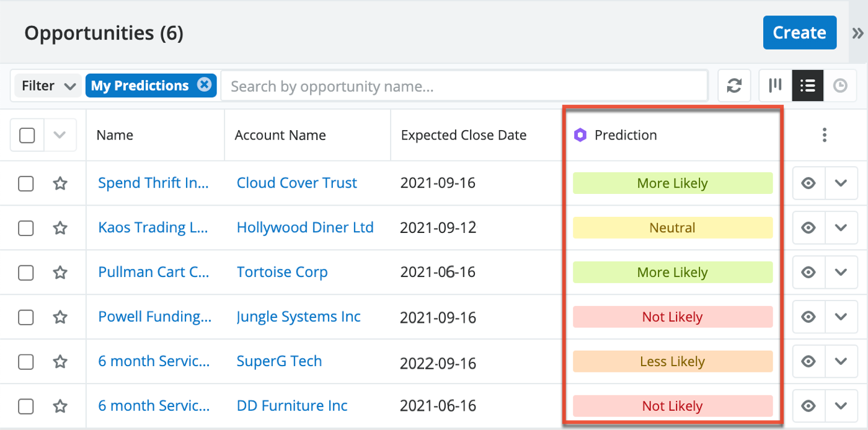Favorite the Spend Thrift opportunity star
This screenshot has width=868, height=430.
coord(60,183)
